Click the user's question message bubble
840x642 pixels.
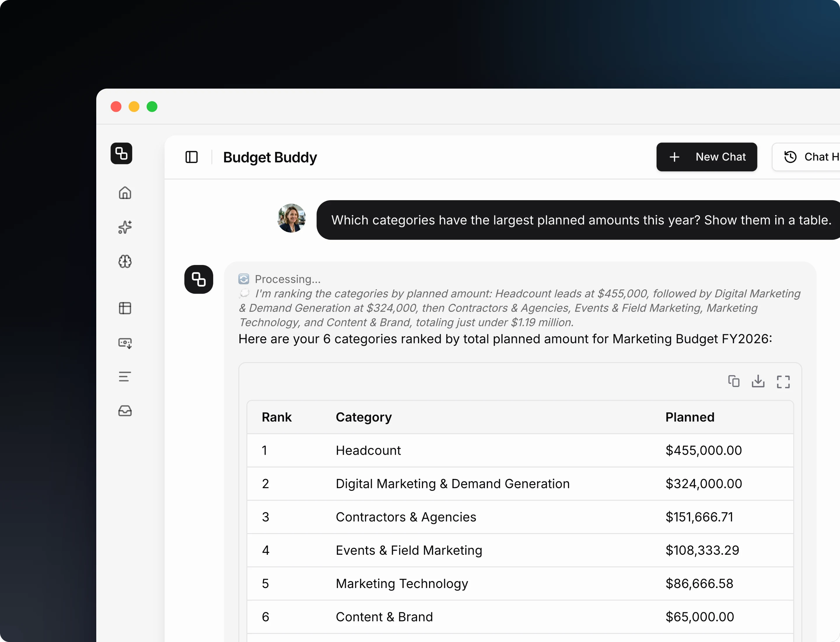[578, 220]
